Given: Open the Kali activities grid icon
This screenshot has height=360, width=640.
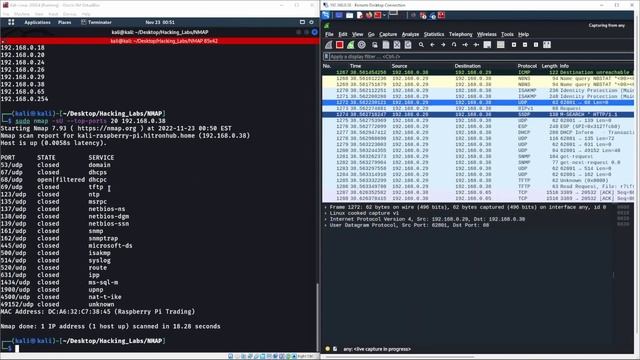Looking at the screenshot, I should tap(11, 22).
